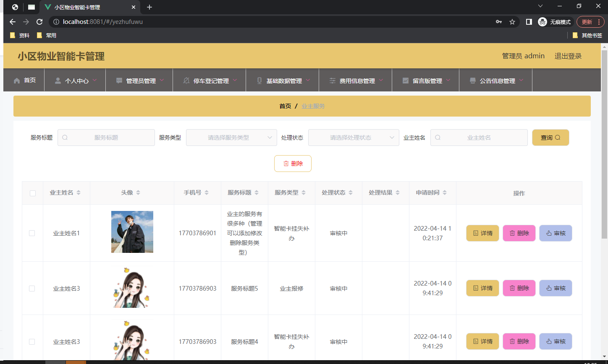The height and width of the screenshot is (364, 608).
Task: Click the 更新 browser update button
Action: coord(590,22)
